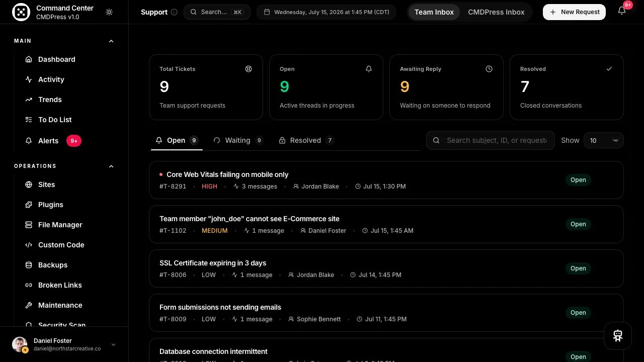Open the File Manager server icon

[29, 225]
